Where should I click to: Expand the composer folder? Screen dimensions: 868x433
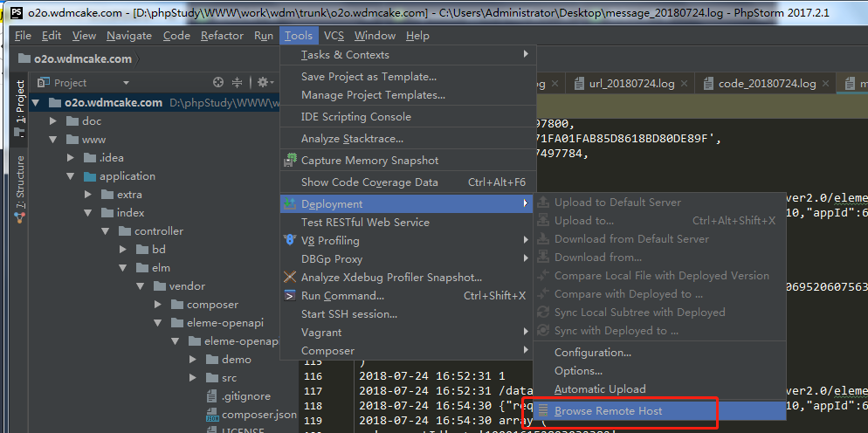coord(158,305)
